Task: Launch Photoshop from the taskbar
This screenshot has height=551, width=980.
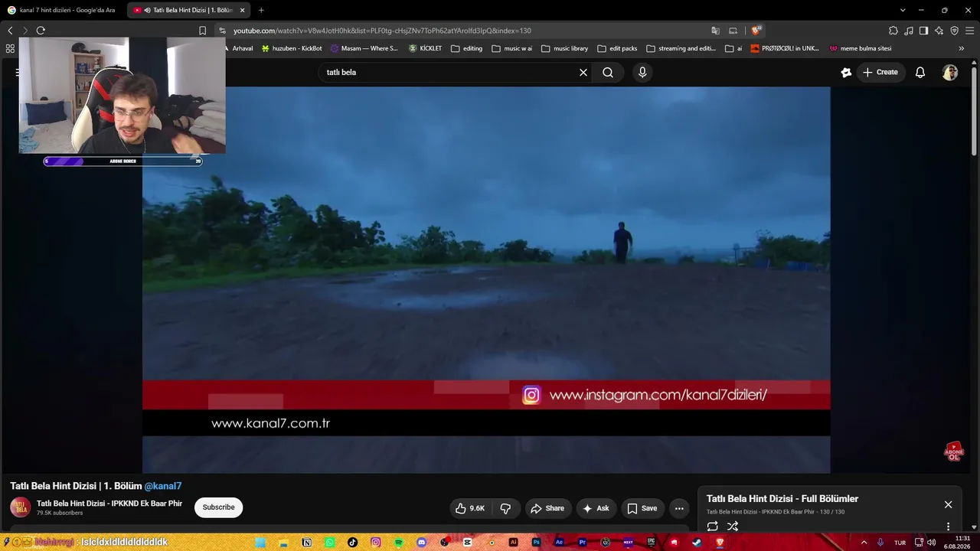Action: [537, 543]
